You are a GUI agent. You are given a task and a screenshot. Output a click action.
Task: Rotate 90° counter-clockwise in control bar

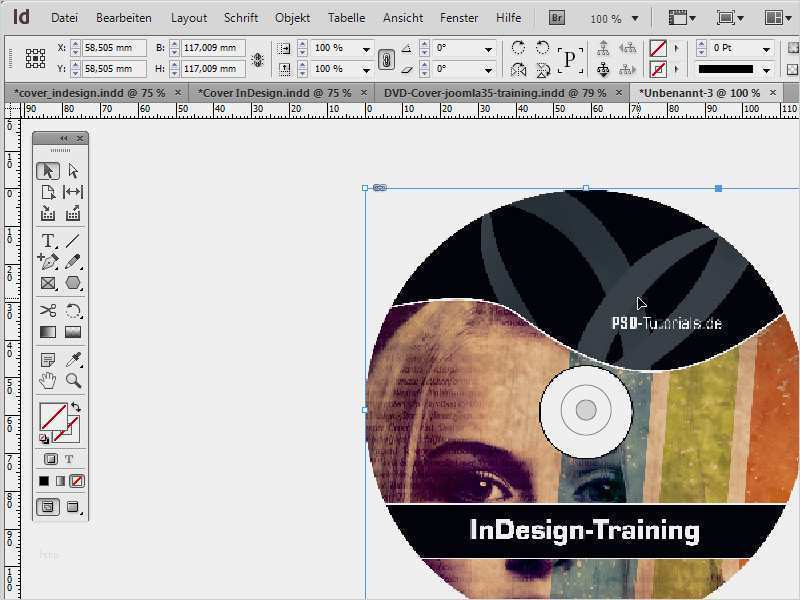tap(542, 48)
